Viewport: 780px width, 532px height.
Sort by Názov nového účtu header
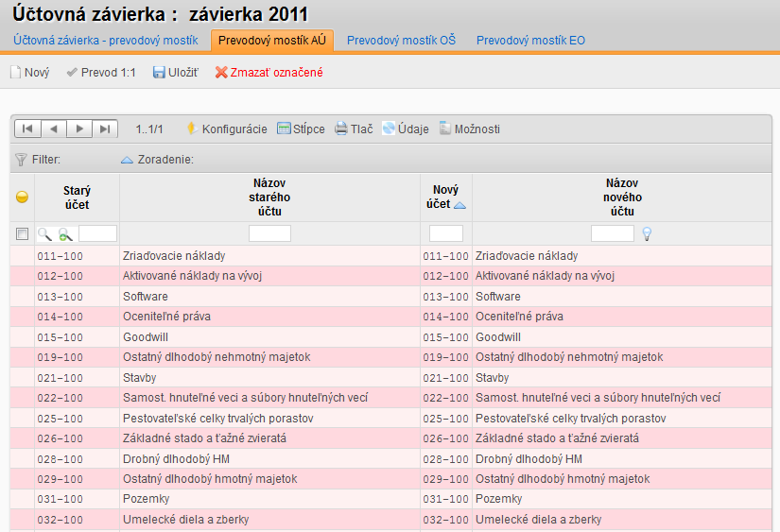pos(622,197)
